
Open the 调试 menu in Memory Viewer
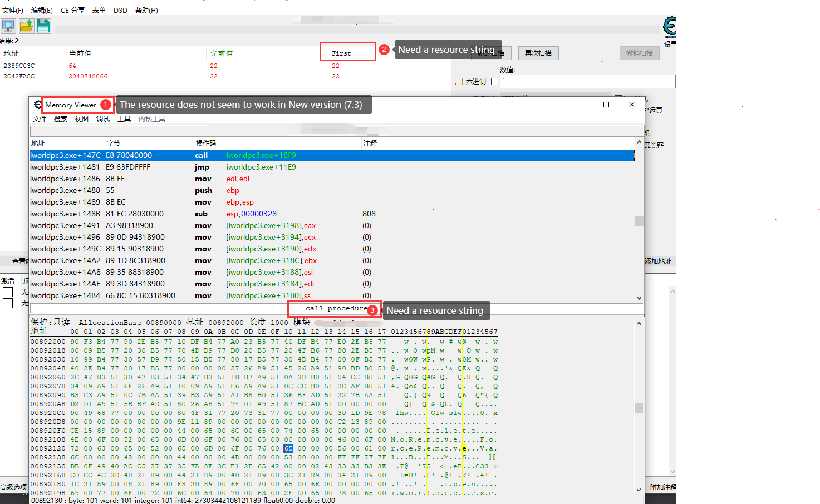coord(103,118)
